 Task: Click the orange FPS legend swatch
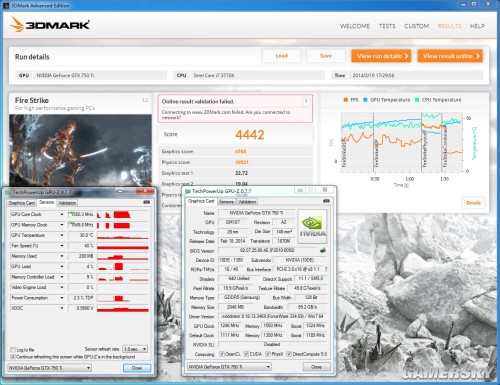coord(346,100)
